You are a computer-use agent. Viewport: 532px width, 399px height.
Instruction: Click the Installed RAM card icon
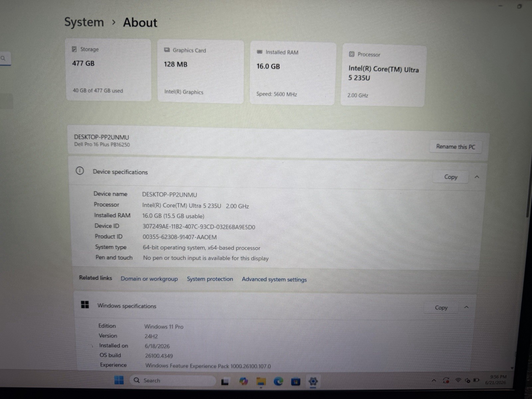pyautogui.click(x=260, y=52)
